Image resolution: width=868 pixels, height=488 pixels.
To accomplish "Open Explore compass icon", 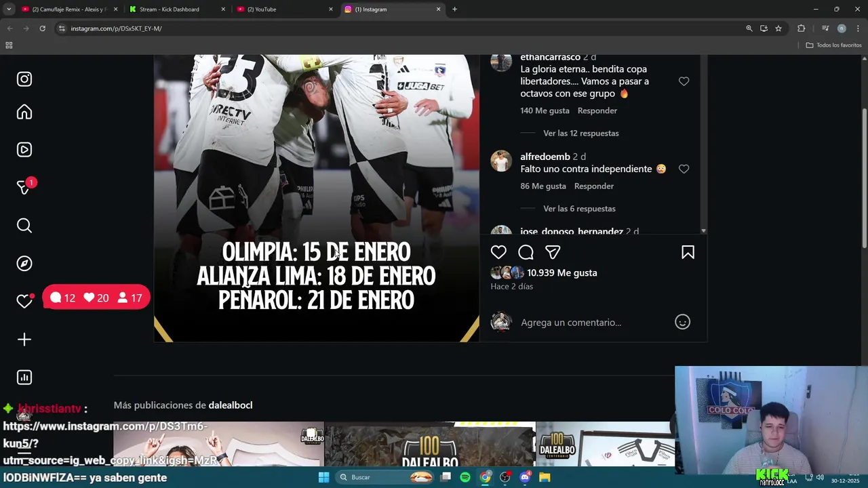I will [24, 264].
